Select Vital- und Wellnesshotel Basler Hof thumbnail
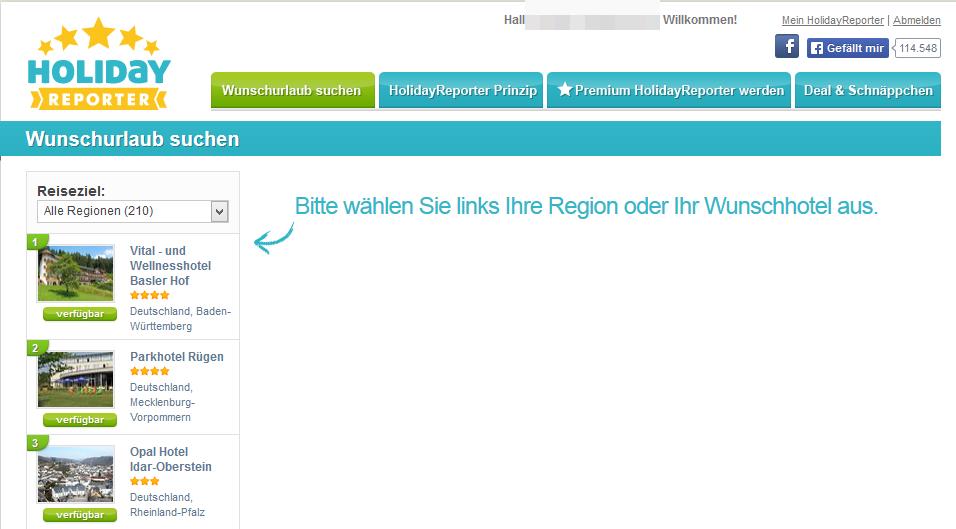956x529 pixels. coord(76,273)
